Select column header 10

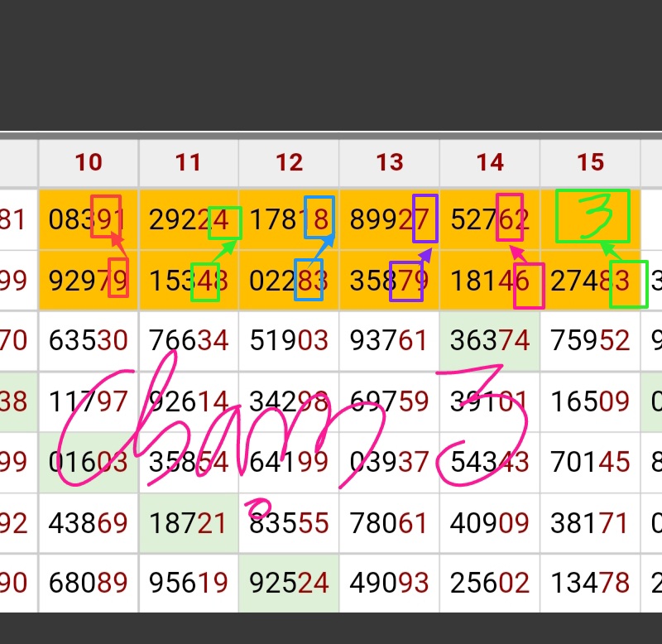[x=89, y=162]
